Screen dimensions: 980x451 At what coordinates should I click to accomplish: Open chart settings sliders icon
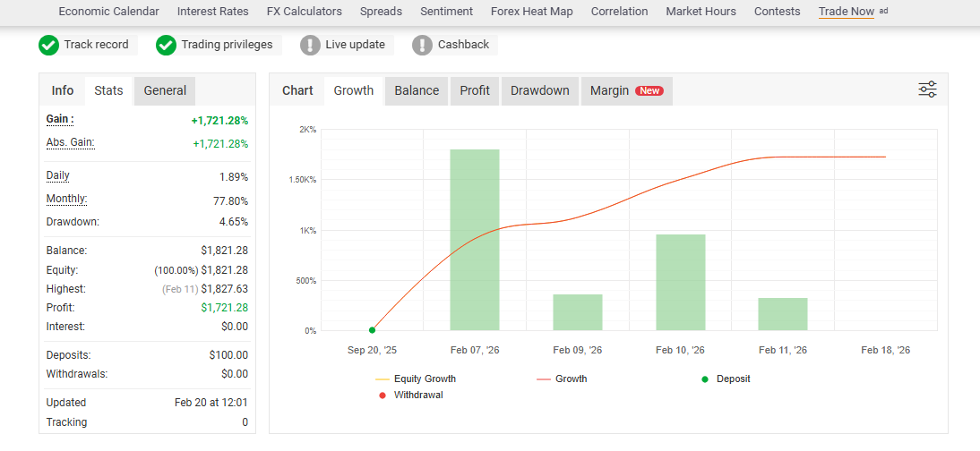click(x=927, y=89)
